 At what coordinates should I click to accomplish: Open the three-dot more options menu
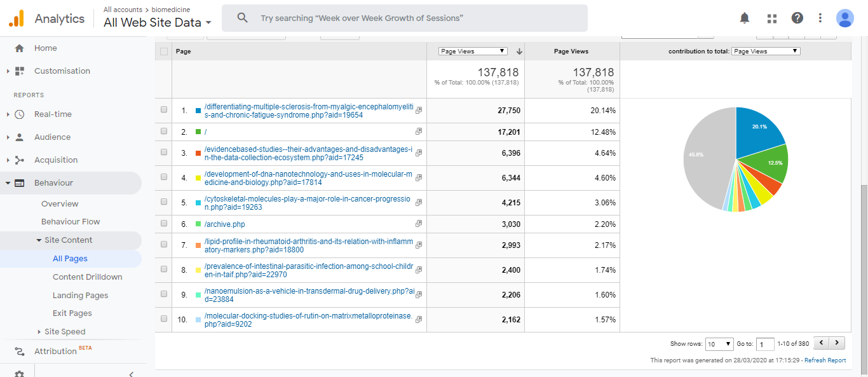(820, 18)
